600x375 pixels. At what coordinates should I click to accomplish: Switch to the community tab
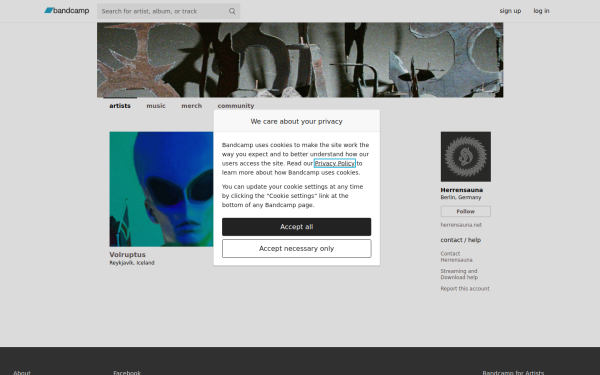pos(236,106)
